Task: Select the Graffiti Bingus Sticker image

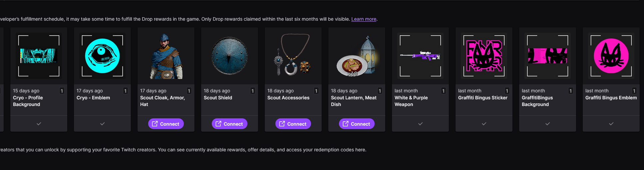Action: point(484,56)
